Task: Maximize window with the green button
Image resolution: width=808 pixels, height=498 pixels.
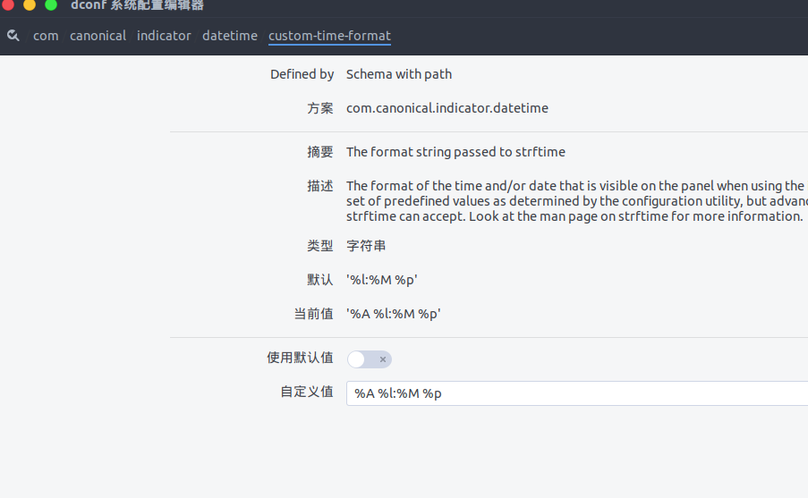Action: coord(51,5)
